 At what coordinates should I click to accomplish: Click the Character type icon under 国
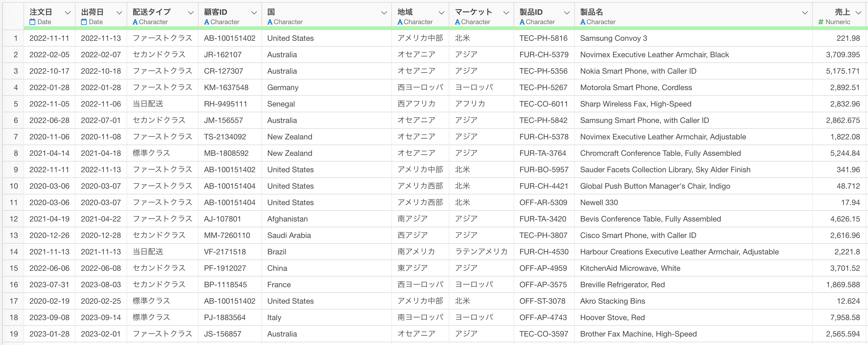[x=270, y=22]
